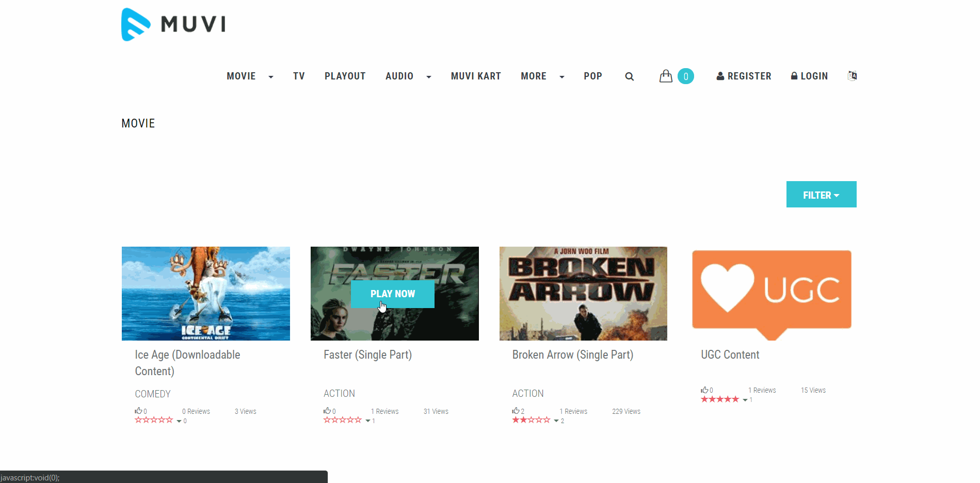Screen dimensions: 980x483
Task: Click Ice Age star rating
Action: coord(154,420)
